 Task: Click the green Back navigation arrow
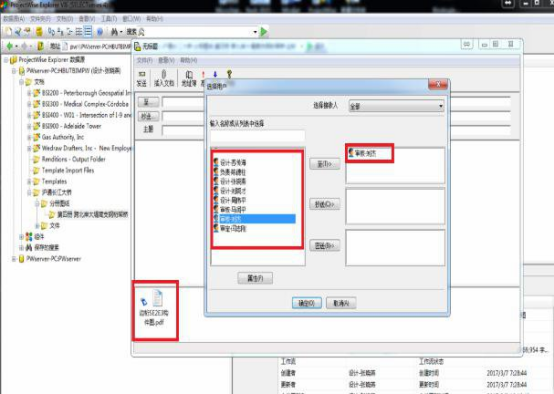(10, 46)
